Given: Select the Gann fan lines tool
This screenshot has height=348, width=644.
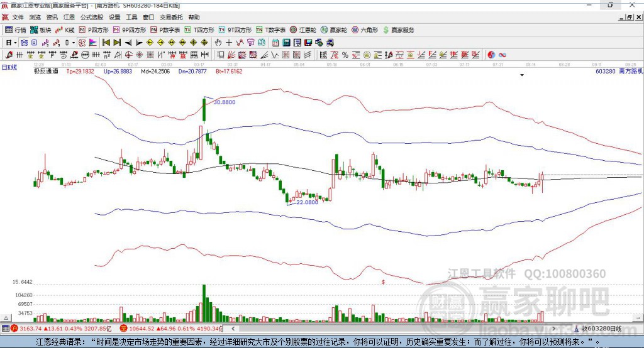Looking at the screenshot, I should [231, 55].
